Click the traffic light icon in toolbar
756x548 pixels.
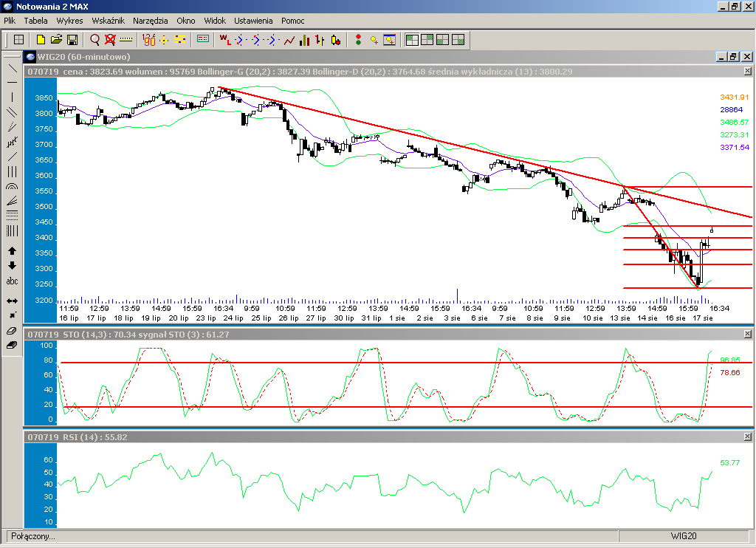(x=358, y=39)
